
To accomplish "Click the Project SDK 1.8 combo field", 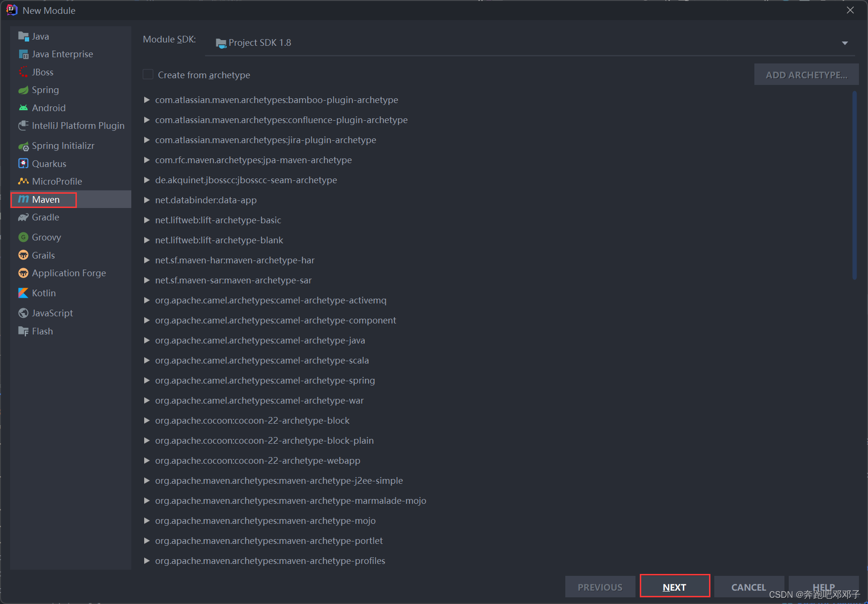I will [530, 43].
